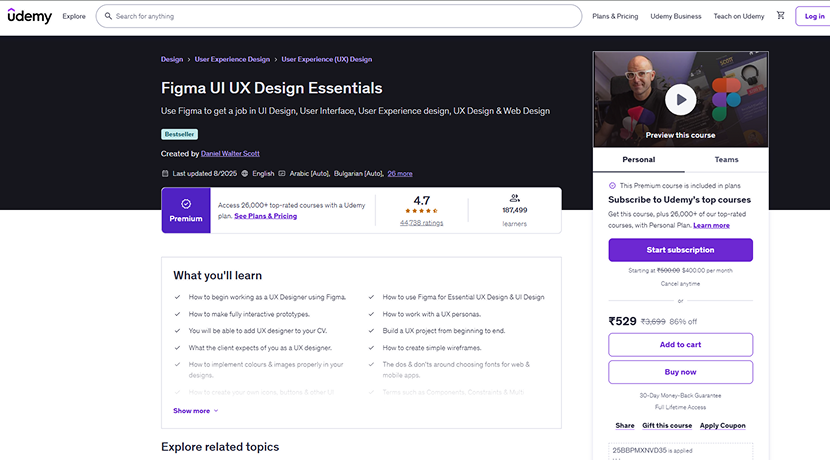Open Udemy Business link
830x460 pixels.
tap(675, 16)
